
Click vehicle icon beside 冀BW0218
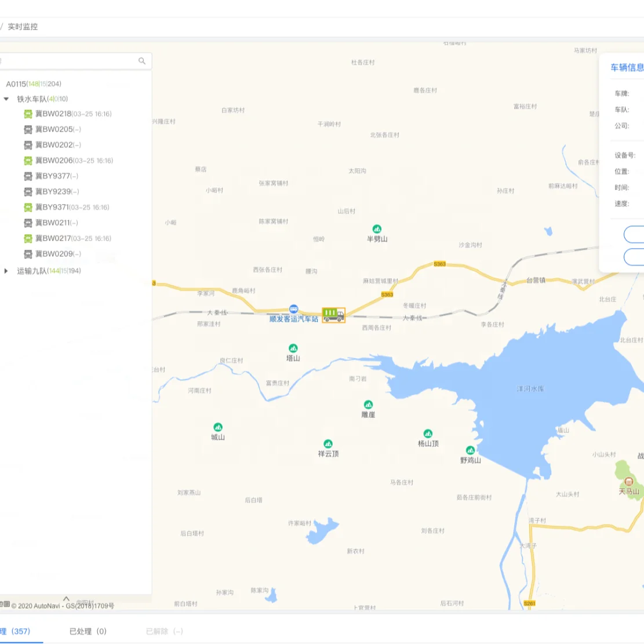(28, 114)
